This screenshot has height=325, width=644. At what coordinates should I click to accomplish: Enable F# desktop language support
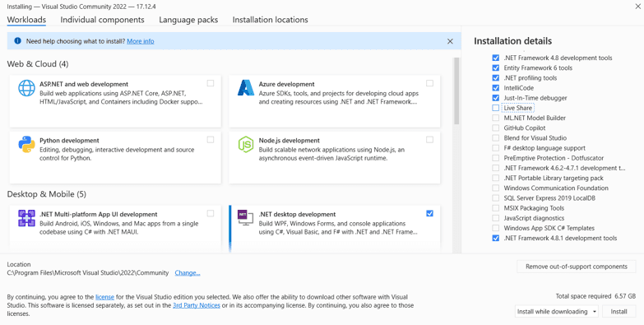pyautogui.click(x=496, y=148)
